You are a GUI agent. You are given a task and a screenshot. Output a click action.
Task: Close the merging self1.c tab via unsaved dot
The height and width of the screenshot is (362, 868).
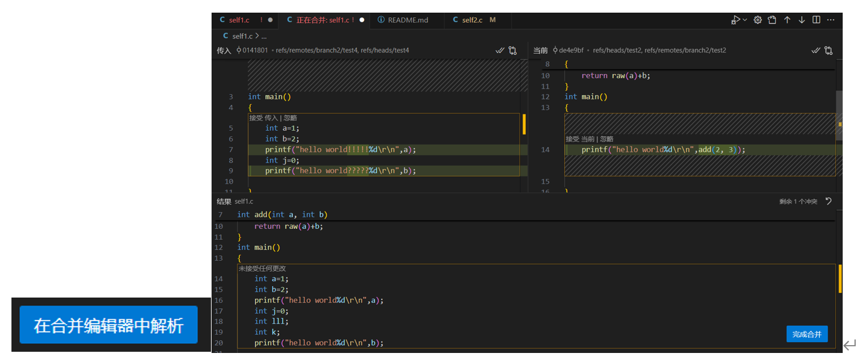point(362,20)
